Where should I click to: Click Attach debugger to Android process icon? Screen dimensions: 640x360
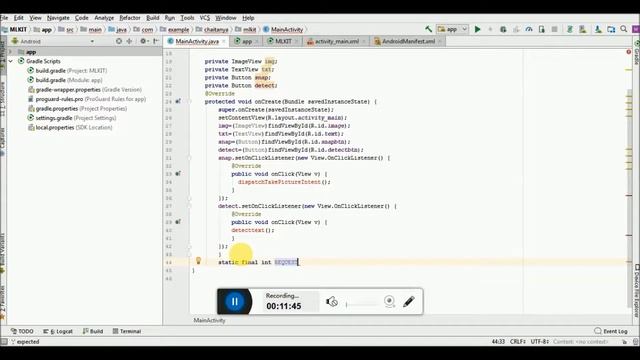(x=542, y=29)
